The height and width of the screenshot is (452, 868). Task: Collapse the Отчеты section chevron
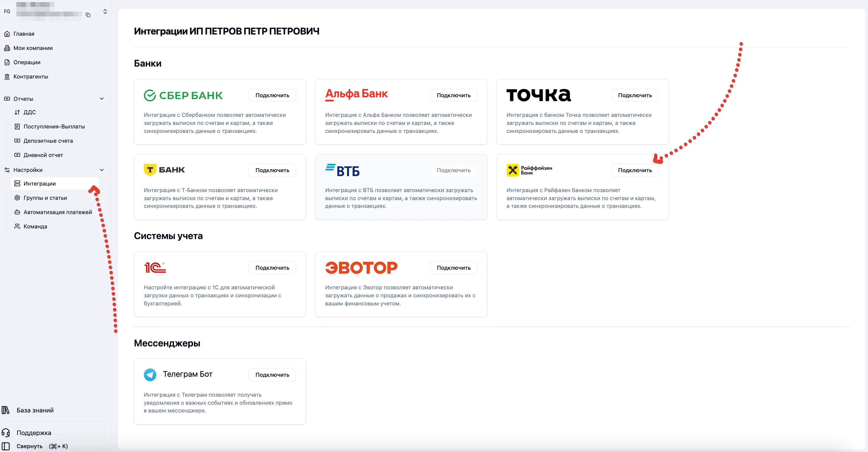pyautogui.click(x=102, y=99)
